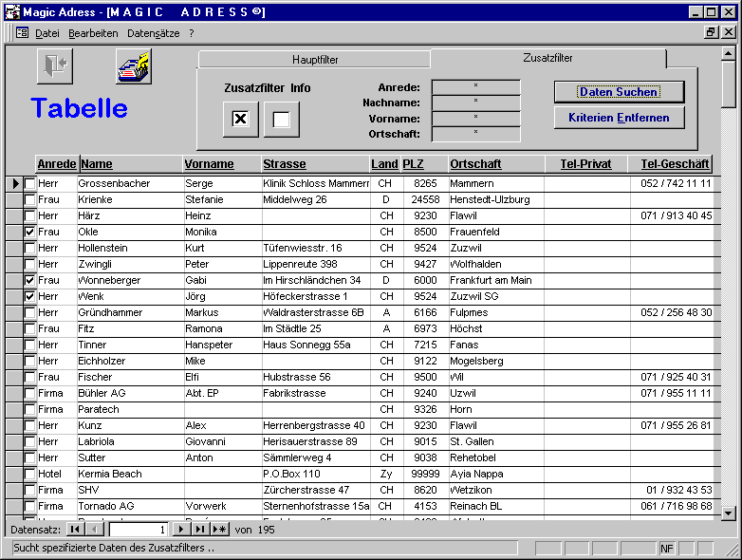Click the exit door icon button
The width and height of the screenshot is (742, 560).
pyautogui.click(x=54, y=65)
